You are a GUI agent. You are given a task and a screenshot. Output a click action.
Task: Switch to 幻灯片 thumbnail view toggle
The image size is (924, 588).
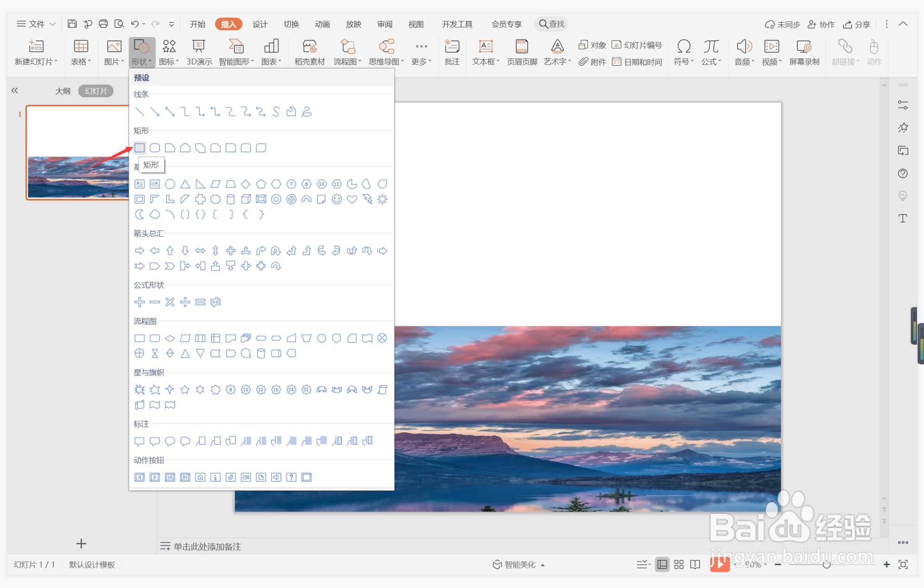click(96, 91)
